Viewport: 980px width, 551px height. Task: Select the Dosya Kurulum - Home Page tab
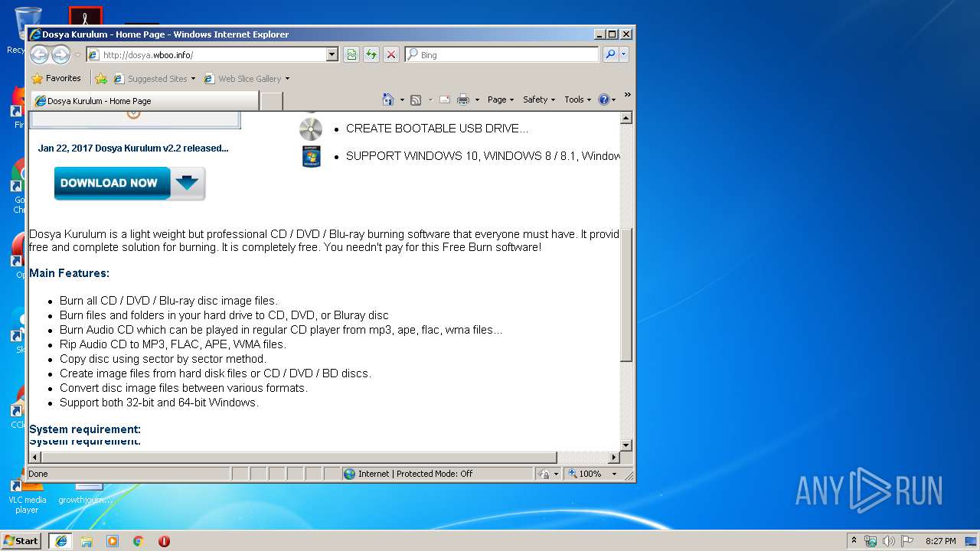coord(144,101)
